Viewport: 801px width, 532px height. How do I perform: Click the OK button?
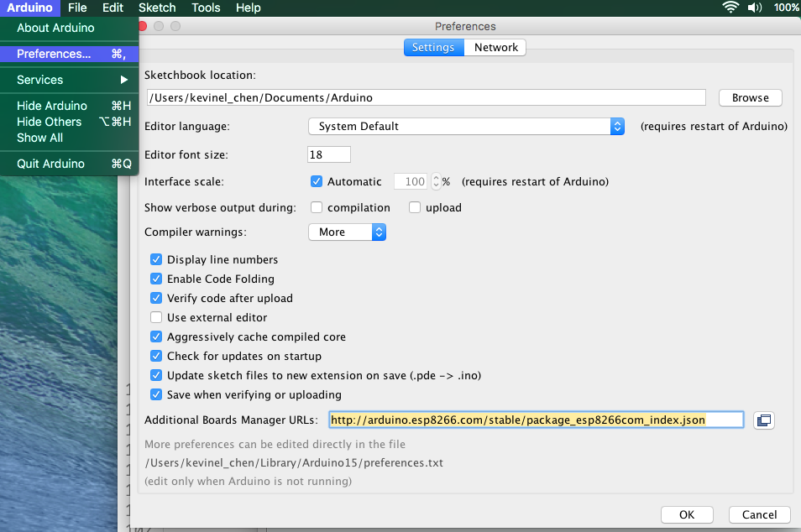687,514
